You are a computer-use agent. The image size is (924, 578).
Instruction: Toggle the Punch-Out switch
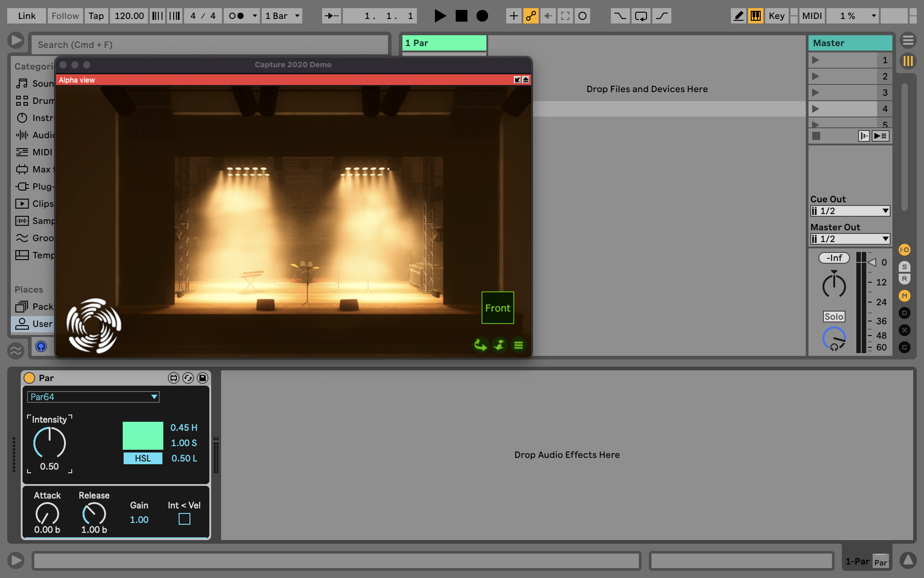[x=662, y=16]
